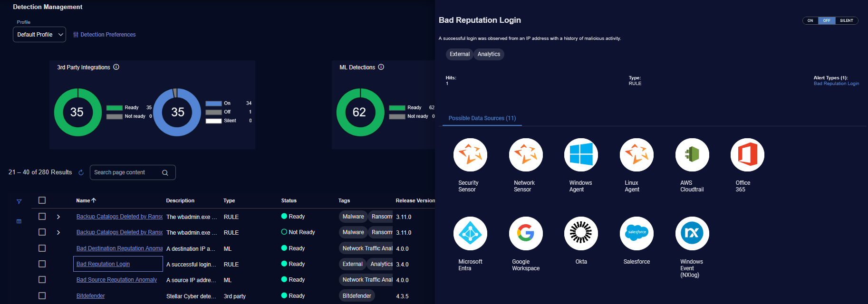Open the Detection Preferences link
868x304 pixels.
coord(108,35)
